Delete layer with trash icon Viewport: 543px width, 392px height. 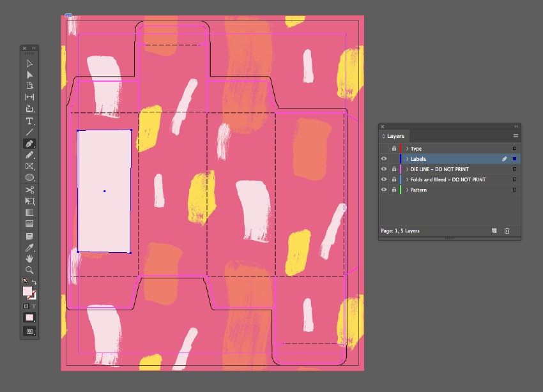[507, 230]
